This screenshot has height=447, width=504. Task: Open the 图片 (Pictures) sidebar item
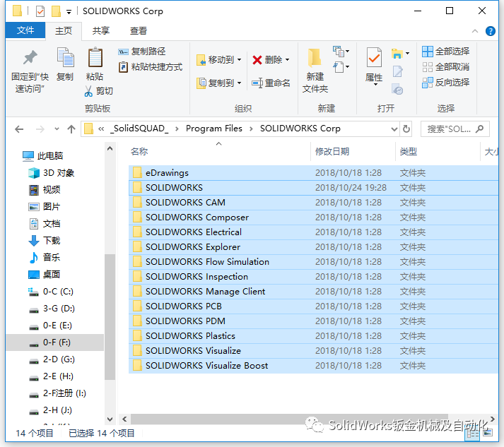click(45, 207)
